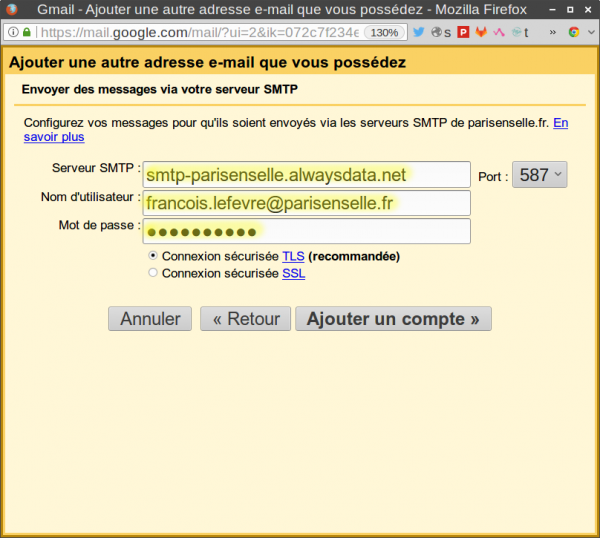The width and height of the screenshot is (600, 538).
Task: Click the Chrome logo toolbar icon
Action: click(574, 32)
